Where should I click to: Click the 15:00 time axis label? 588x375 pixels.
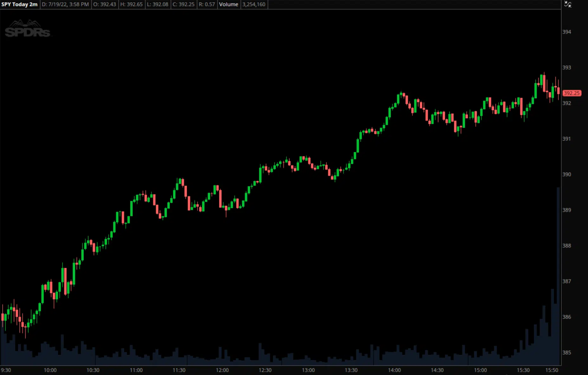[x=481, y=370]
